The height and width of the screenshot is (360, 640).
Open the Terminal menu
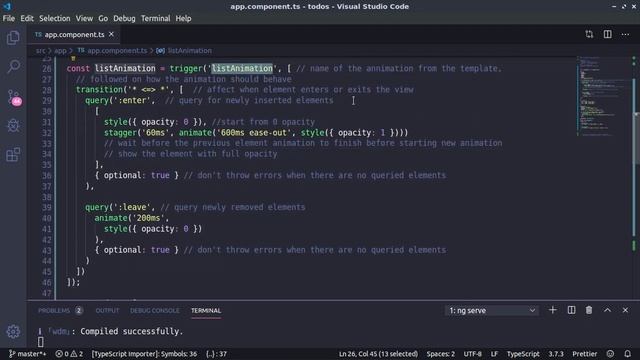[x=156, y=18]
